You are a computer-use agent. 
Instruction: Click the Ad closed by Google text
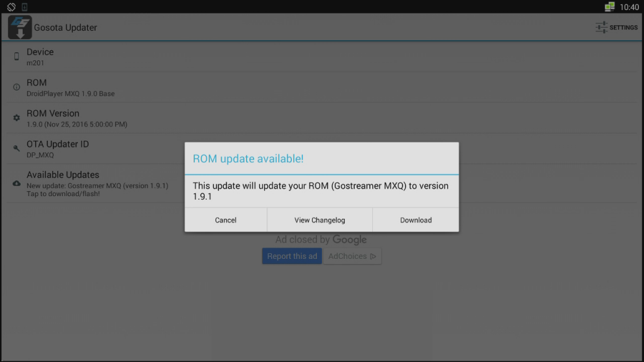(x=321, y=239)
